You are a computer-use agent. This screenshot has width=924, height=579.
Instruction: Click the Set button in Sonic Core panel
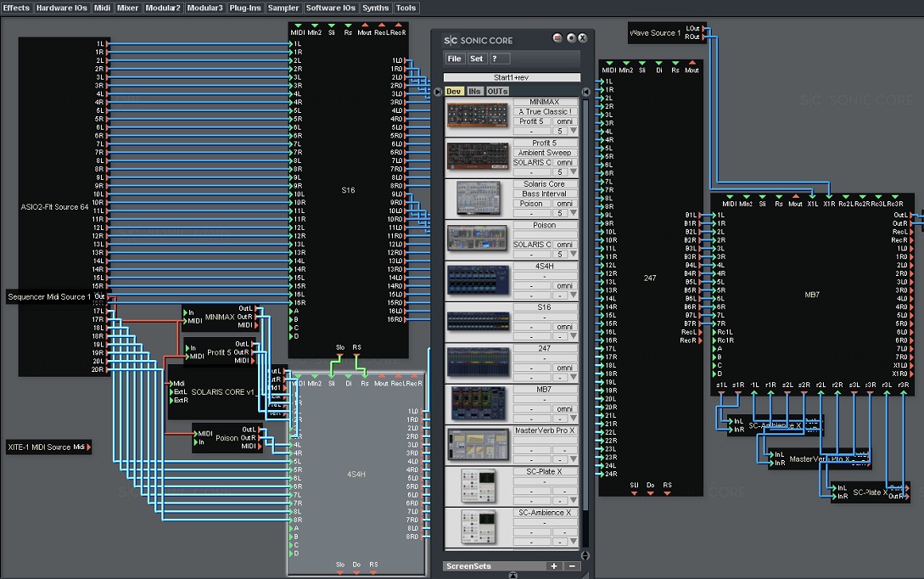pyautogui.click(x=476, y=59)
